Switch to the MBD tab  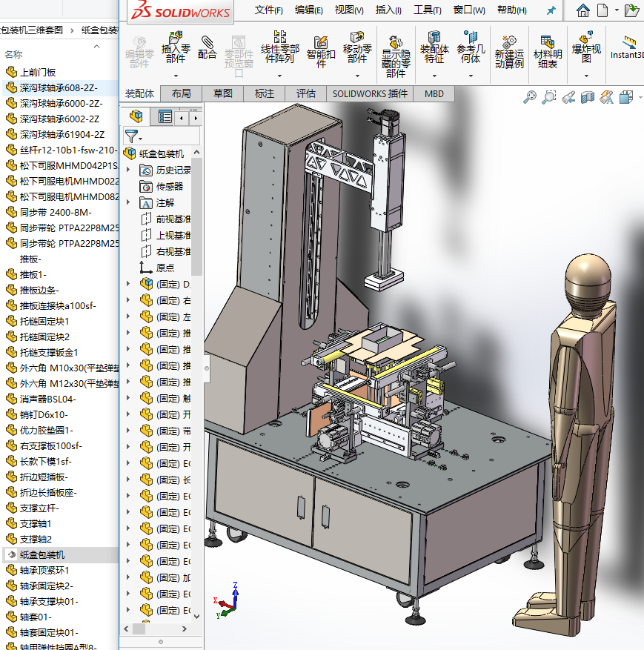click(x=434, y=93)
